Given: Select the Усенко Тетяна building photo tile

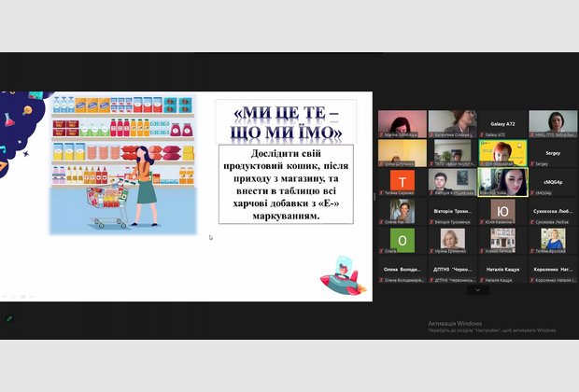Looking at the screenshot, I should tap(502, 240).
